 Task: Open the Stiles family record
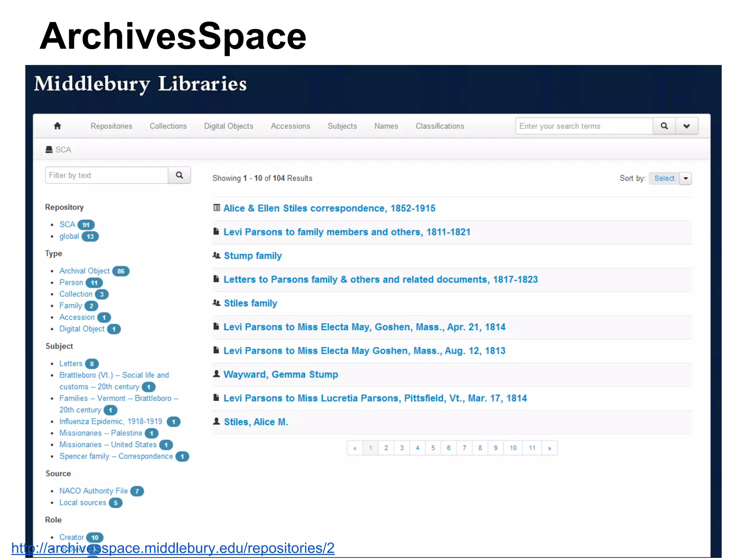pyautogui.click(x=251, y=303)
